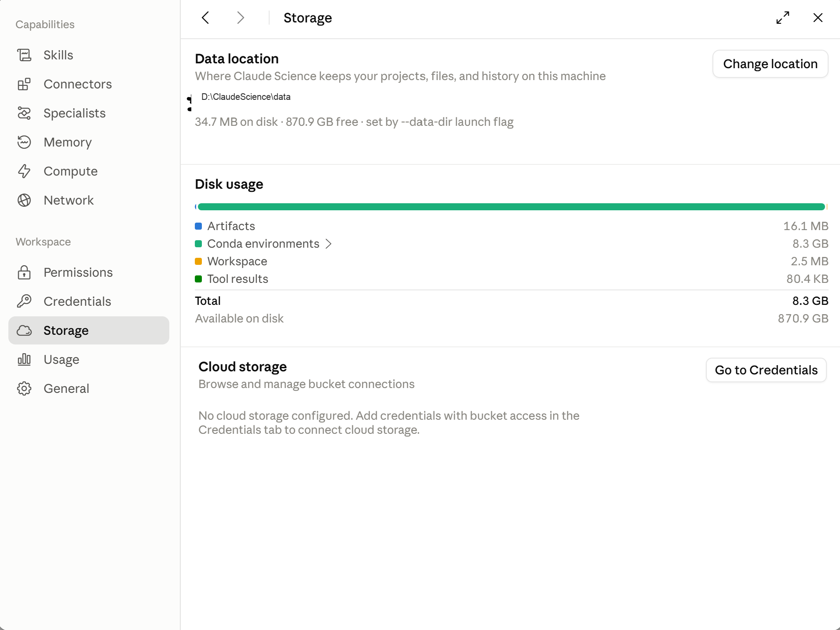Expand the panel to full screen

(x=783, y=18)
